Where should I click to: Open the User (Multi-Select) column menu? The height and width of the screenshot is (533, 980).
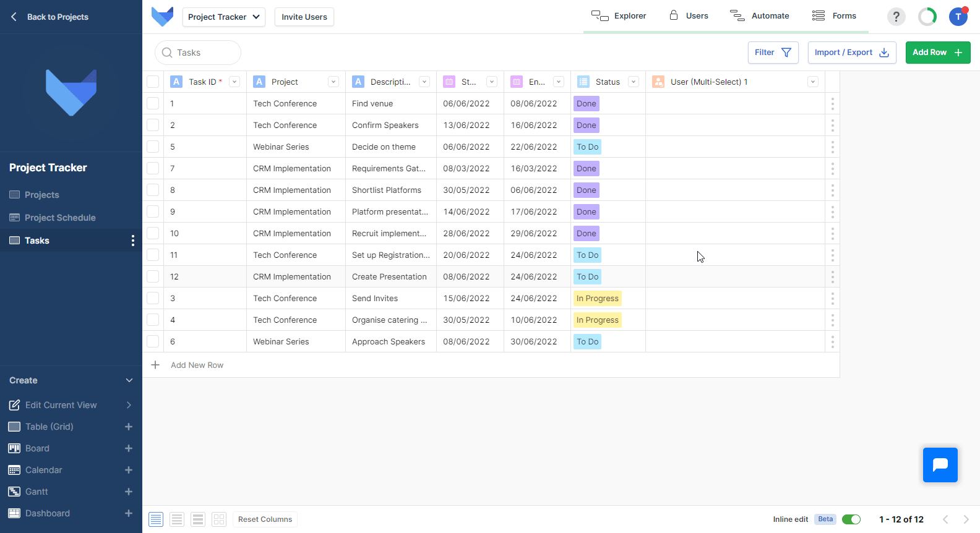pyautogui.click(x=813, y=82)
